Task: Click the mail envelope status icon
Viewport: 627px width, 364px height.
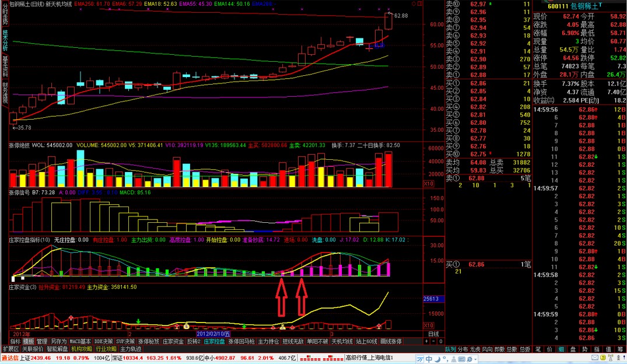Action: pos(595,358)
